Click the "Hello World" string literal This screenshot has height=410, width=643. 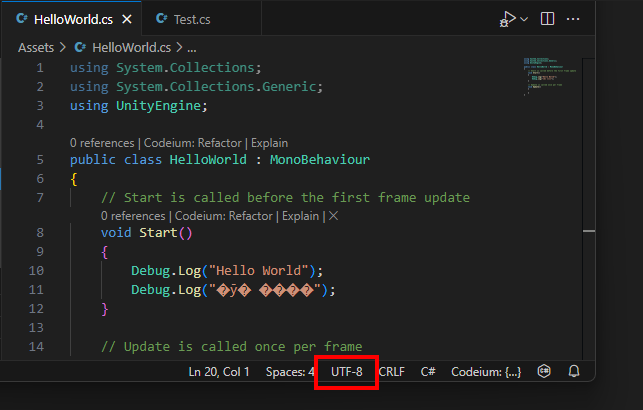point(258,271)
